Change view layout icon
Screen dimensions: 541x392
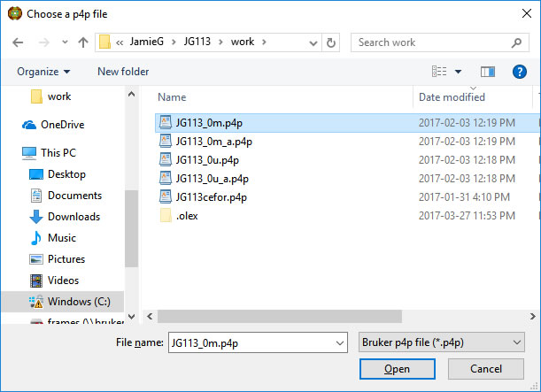pyautogui.click(x=439, y=72)
